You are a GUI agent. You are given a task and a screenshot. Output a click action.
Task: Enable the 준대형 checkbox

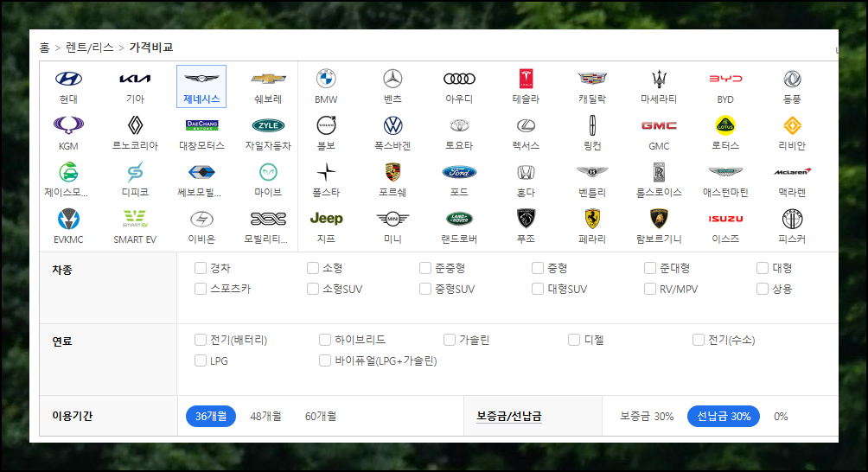tap(650, 268)
